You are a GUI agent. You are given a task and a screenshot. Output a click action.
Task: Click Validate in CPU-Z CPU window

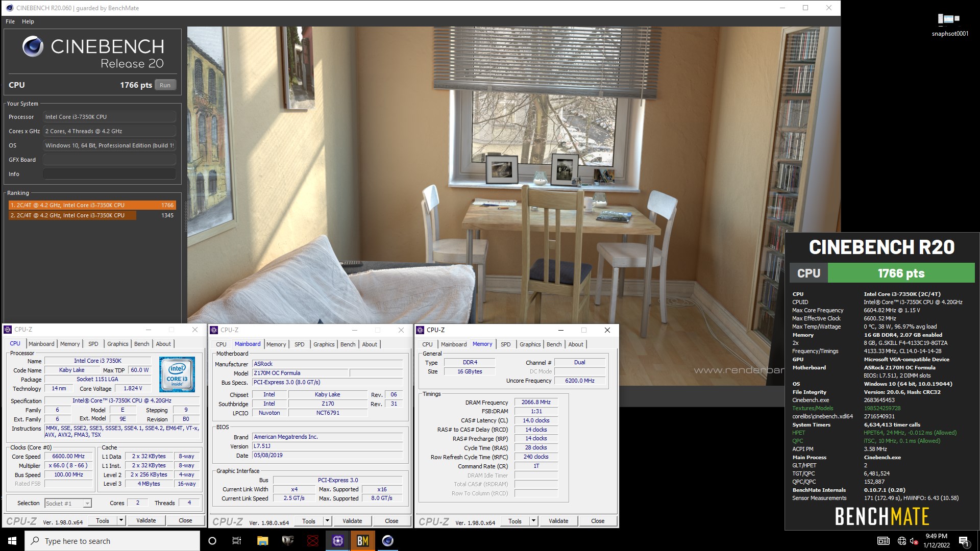(x=146, y=520)
